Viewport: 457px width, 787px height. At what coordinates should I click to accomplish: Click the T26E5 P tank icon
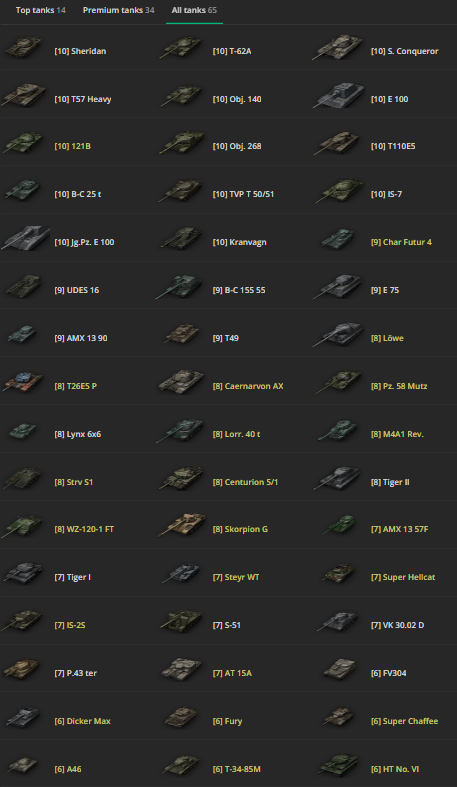click(23, 383)
